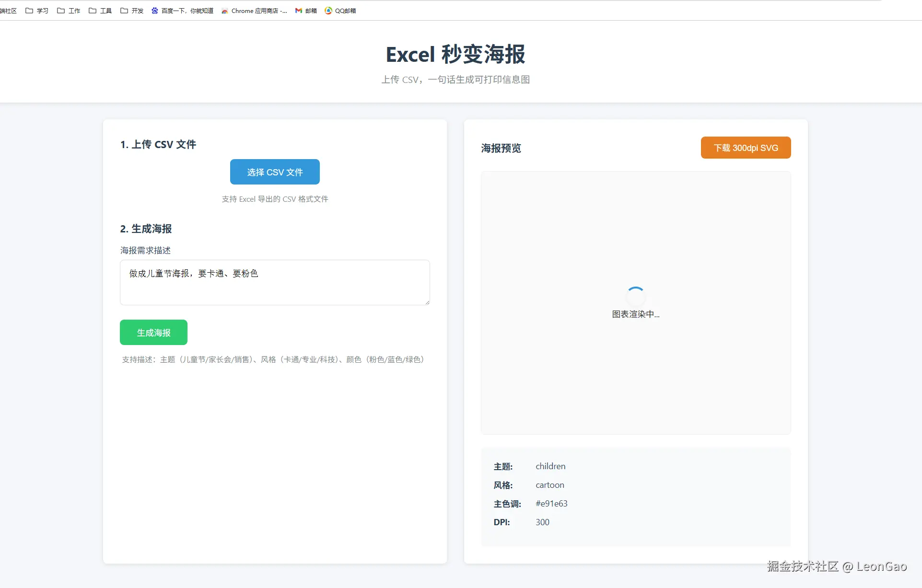Open the 学习 bookmarks folder
The image size is (922, 588).
point(37,11)
